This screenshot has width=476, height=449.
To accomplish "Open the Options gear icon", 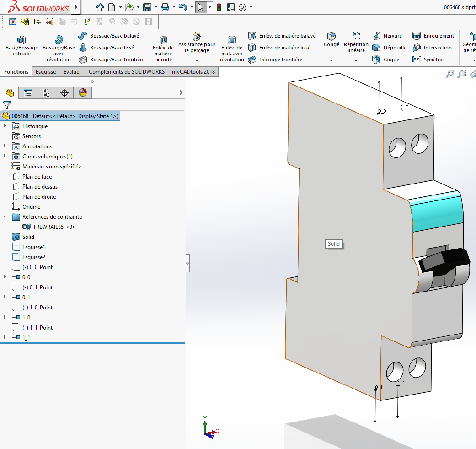I will (242, 7).
